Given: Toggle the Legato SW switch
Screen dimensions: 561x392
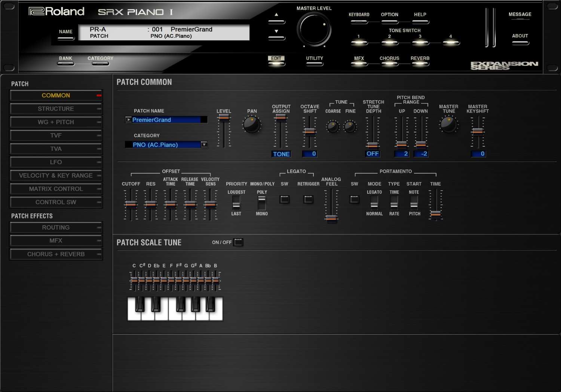Looking at the screenshot, I should click(x=284, y=199).
